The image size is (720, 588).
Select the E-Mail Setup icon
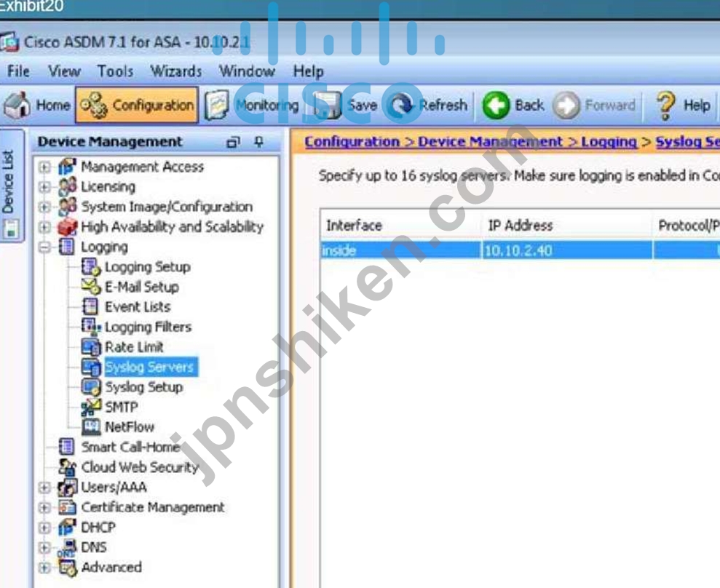point(90,287)
